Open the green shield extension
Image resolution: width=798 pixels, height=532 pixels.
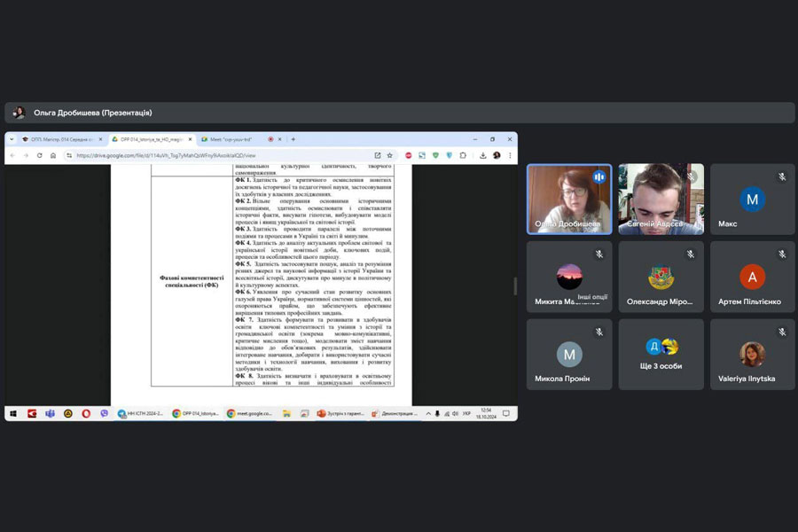[435, 155]
